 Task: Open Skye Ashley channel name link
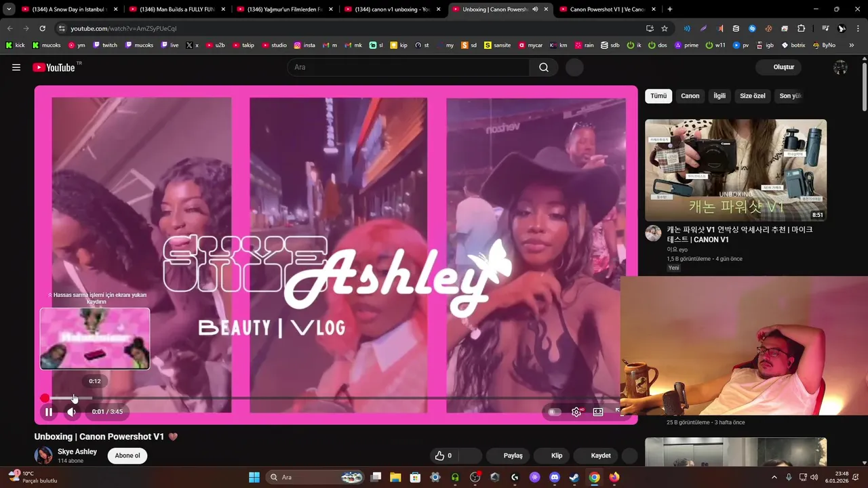click(77, 451)
